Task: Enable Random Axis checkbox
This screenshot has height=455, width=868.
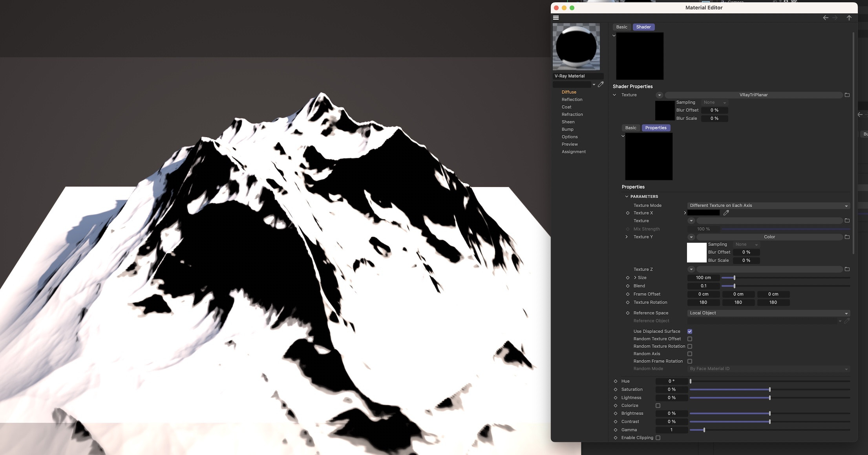Action: (x=690, y=354)
